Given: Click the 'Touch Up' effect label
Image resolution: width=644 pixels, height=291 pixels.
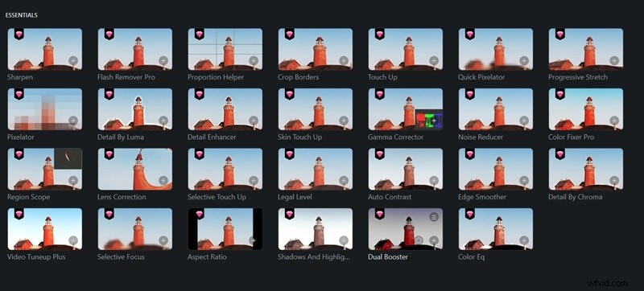Looking at the screenshot, I should pyautogui.click(x=383, y=77).
